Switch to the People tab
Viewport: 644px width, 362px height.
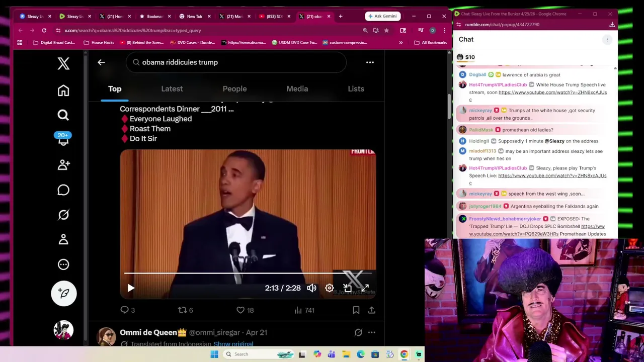tap(234, 89)
